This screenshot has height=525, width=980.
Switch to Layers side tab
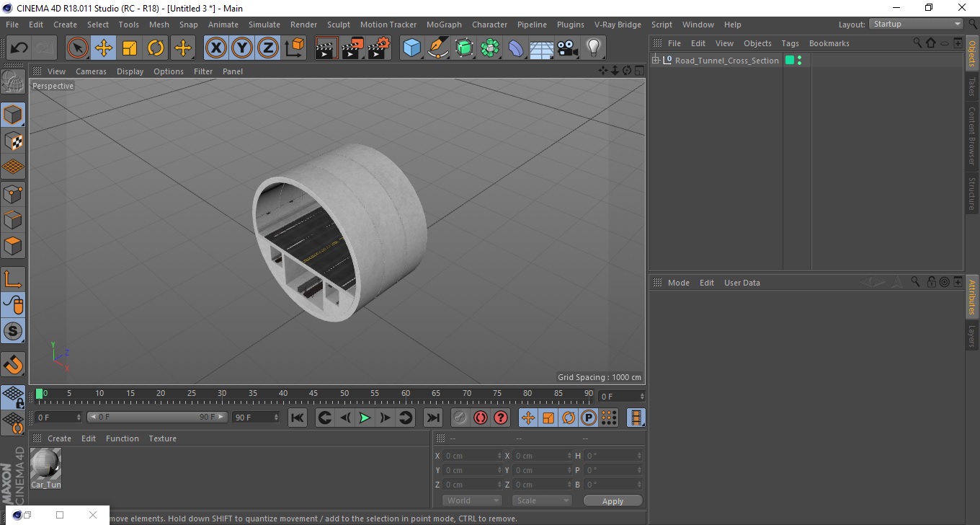pyautogui.click(x=972, y=336)
